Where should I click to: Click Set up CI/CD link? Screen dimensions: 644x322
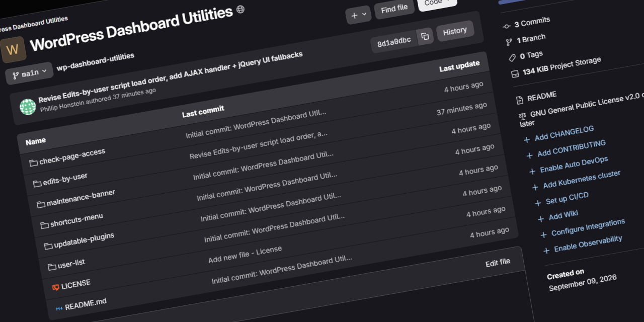567,198
